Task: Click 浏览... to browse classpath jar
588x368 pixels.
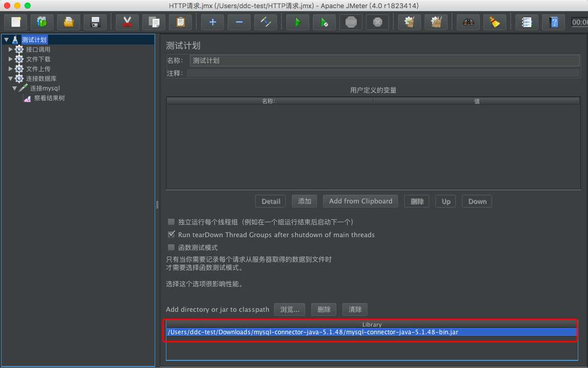Action: point(289,309)
